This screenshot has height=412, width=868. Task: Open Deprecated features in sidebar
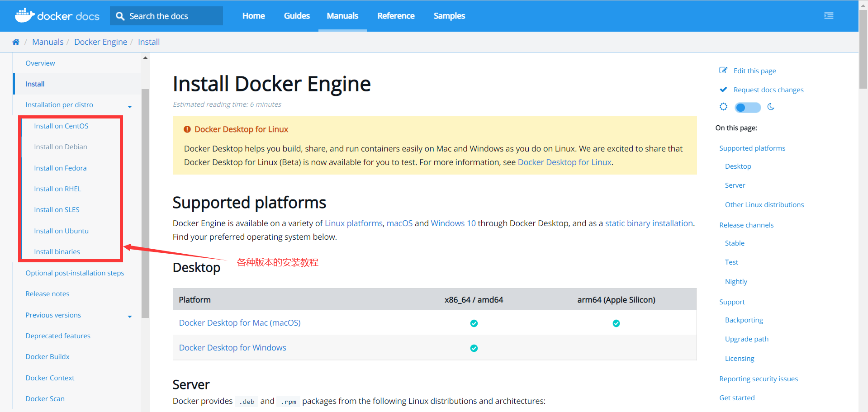[58, 336]
